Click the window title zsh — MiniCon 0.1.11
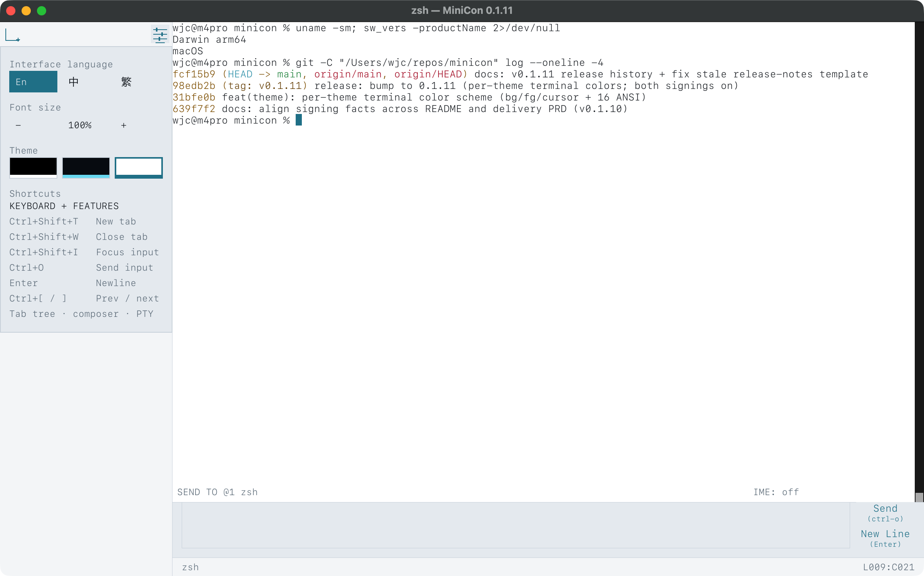Image resolution: width=924 pixels, height=576 pixels. [462, 10]
